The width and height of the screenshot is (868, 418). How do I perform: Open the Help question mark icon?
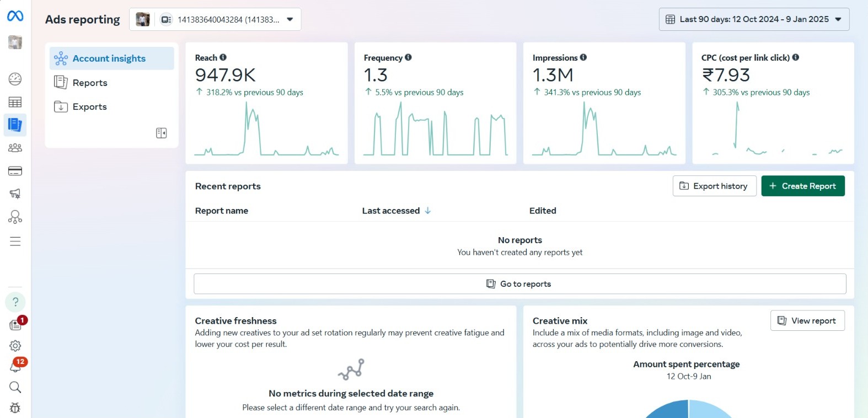[x=15, y=302]
